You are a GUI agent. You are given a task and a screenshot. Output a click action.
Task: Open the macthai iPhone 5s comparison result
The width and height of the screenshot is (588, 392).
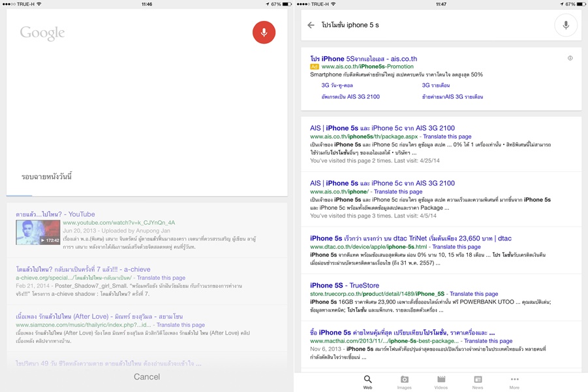402,333
